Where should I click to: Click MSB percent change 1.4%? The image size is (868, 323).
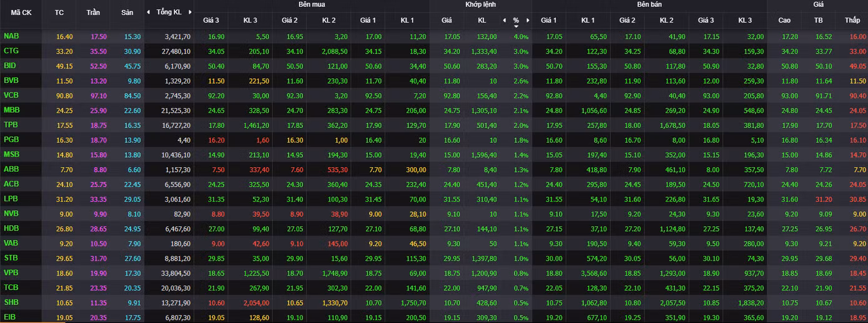point(521,155)
